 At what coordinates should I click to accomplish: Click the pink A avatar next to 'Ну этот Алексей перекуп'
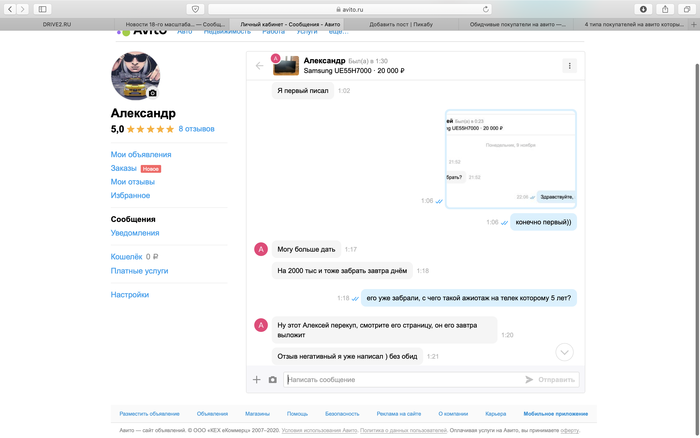coord(261,325)
